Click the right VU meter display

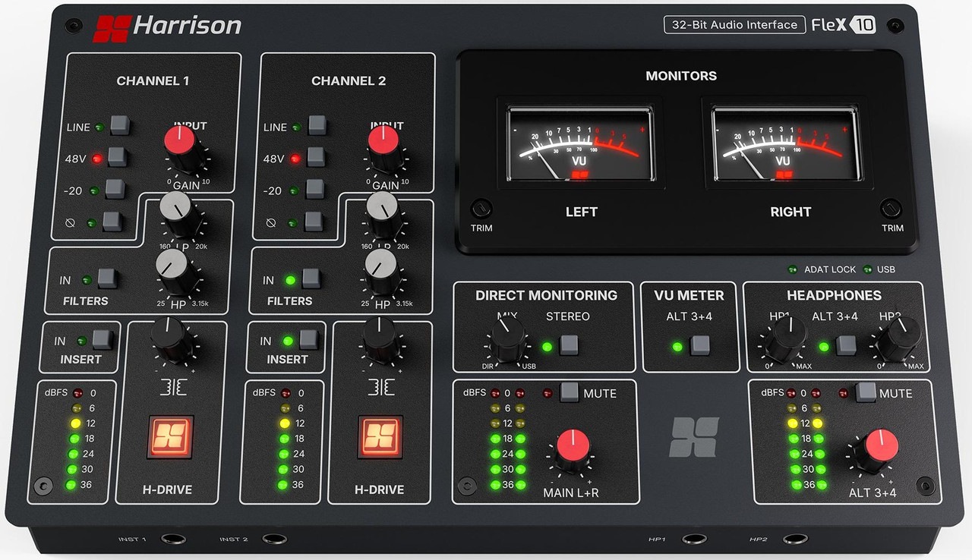pyautogui.click(x=786, y=144)
